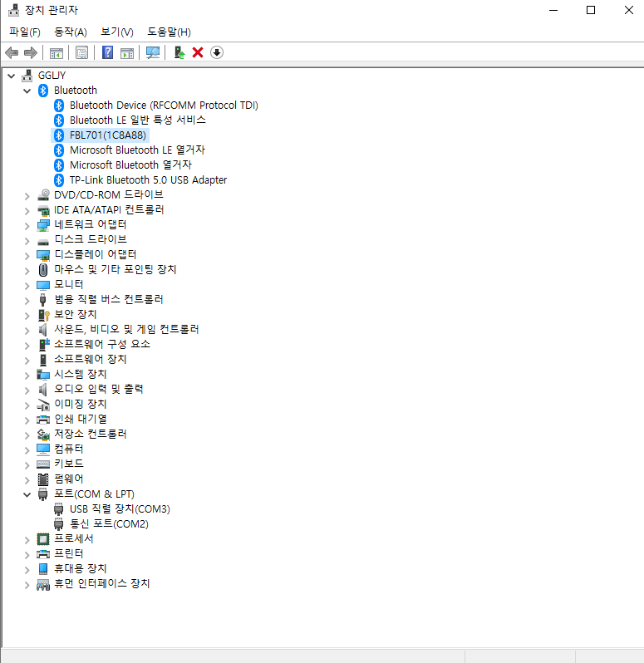
Task: Expand the 디스플레이 어댑터 node
Action: (x=27, y=255)
